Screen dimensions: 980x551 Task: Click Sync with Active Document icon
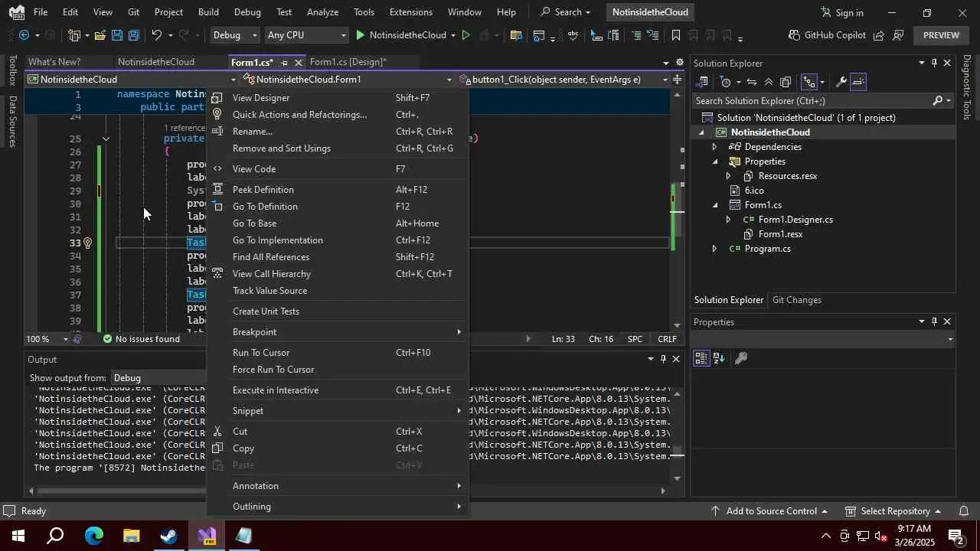point(752,82)
